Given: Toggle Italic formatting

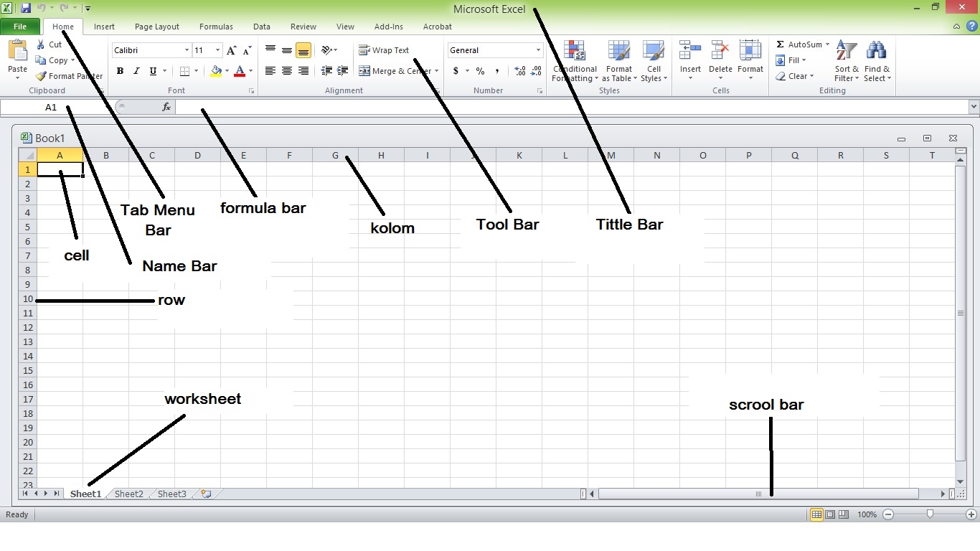Looking at the screenshot, I should click(136, 71).
